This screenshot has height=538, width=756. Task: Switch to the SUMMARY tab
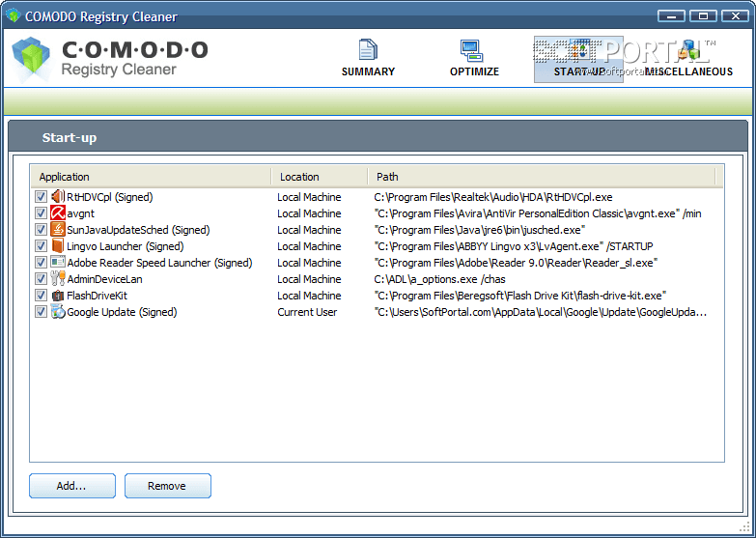[368, 58]
